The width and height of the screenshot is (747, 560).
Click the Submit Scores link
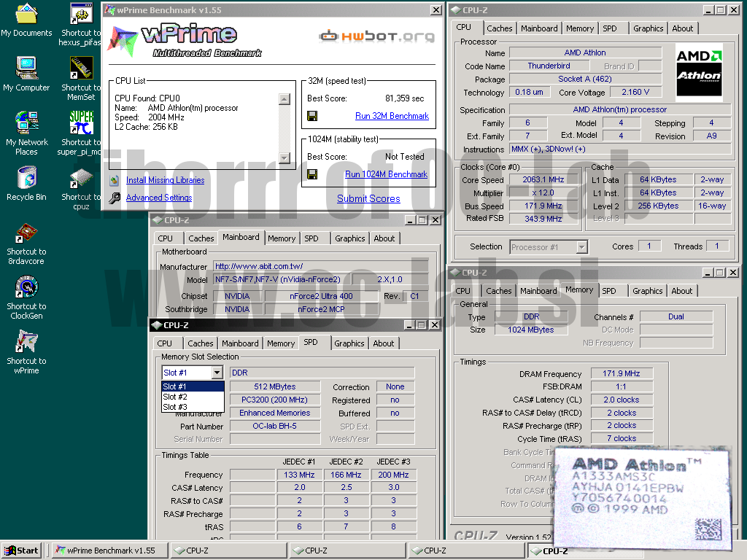[x=368, y=198]
